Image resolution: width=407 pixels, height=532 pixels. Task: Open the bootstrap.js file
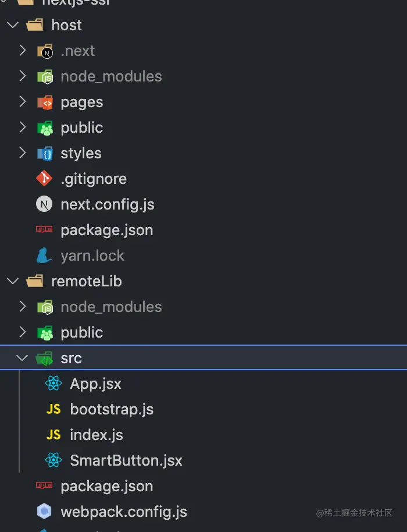(x=112, y=410)
